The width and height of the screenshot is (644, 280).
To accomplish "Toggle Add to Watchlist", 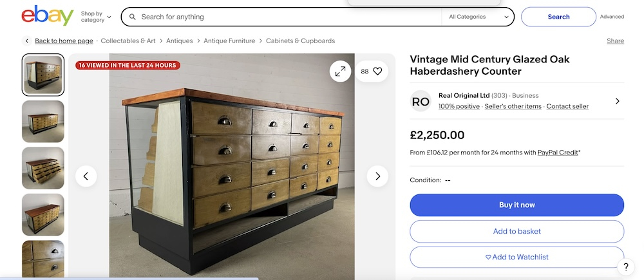I will [x=516, y=257].
